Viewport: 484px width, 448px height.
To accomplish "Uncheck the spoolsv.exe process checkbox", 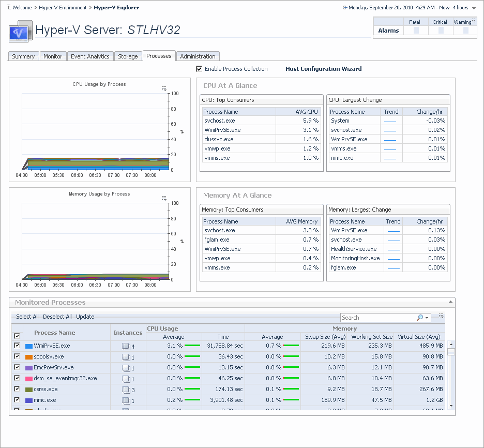I will click(17, 356).
